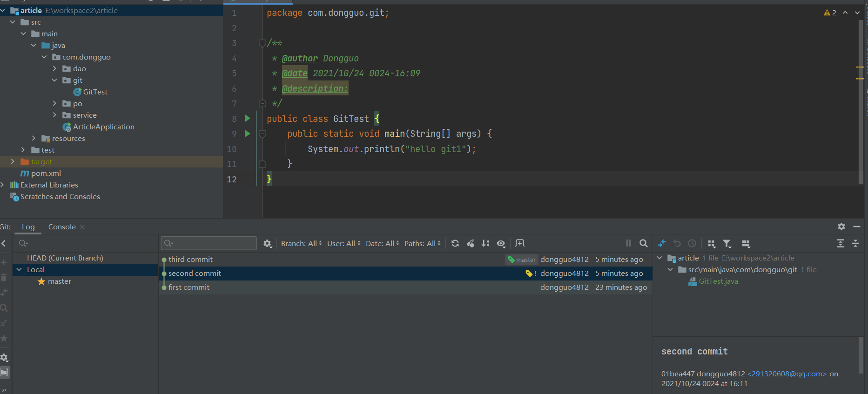Screen dimensions: 868x394
Task: Open the Paths: All filter dropdown
Action: [422, 243]
